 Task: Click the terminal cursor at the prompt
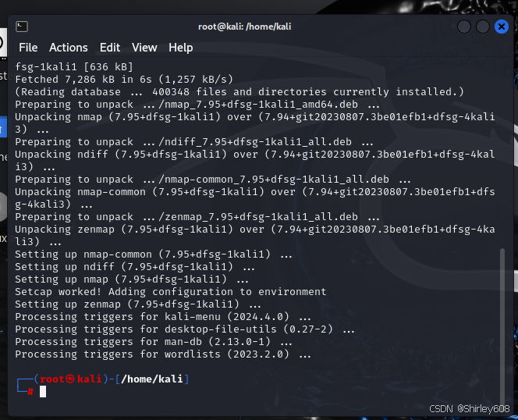pos(43,392)
